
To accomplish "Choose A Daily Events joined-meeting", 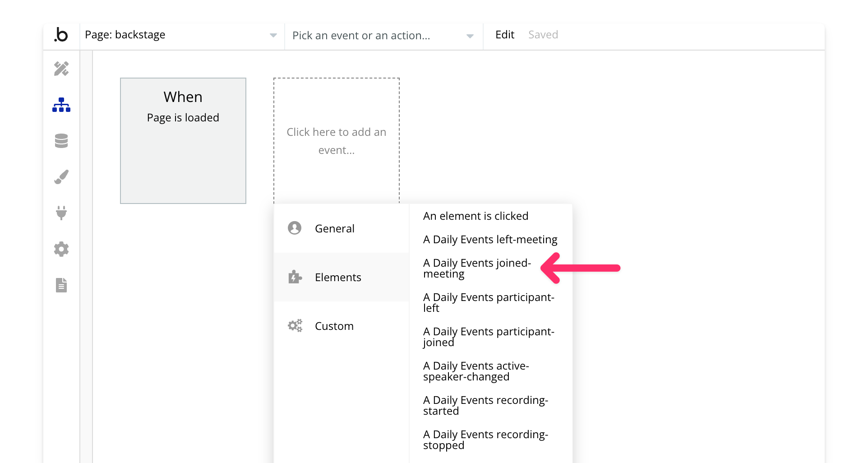I will (477, 268).
